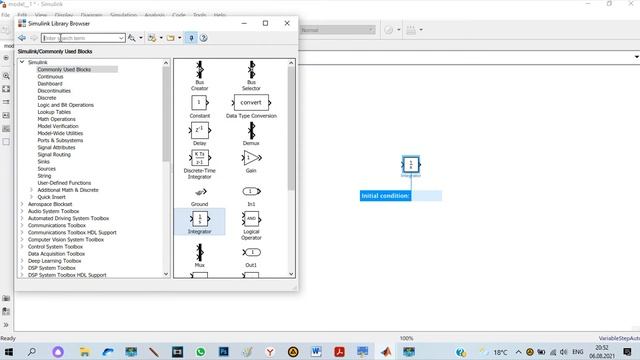Go forward in Library Browser navigation
This screenshot has width=640, height=360.
[34, 38]
